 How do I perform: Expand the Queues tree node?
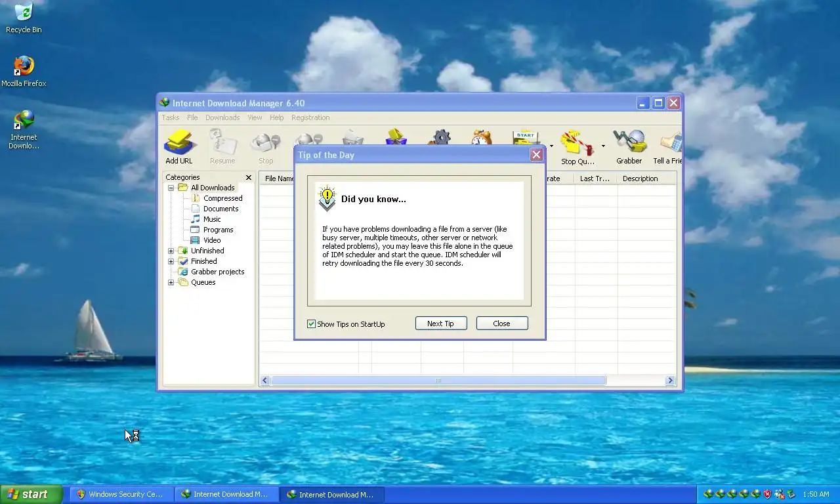pos(171,282)
